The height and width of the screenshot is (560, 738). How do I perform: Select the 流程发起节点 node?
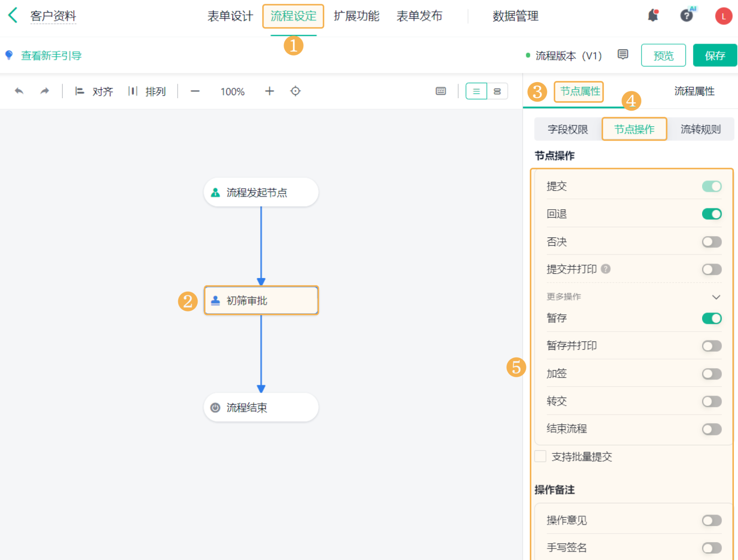point(261,192)
